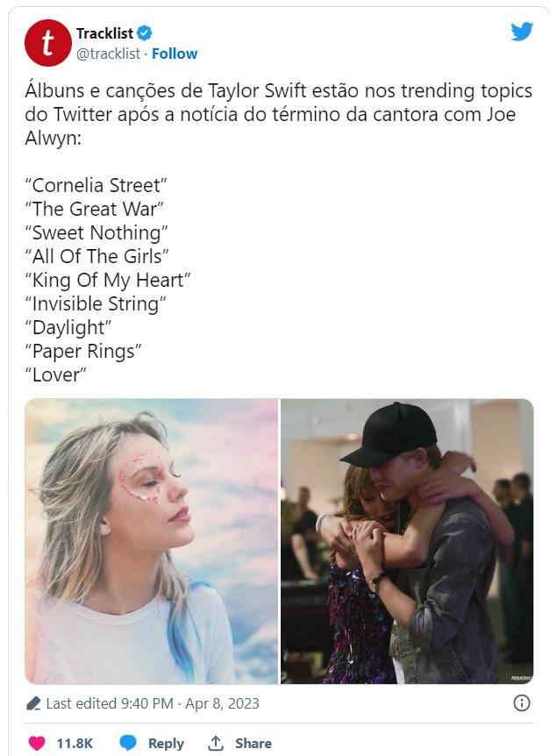Like the tweet with heart icon

coord(37,743)
